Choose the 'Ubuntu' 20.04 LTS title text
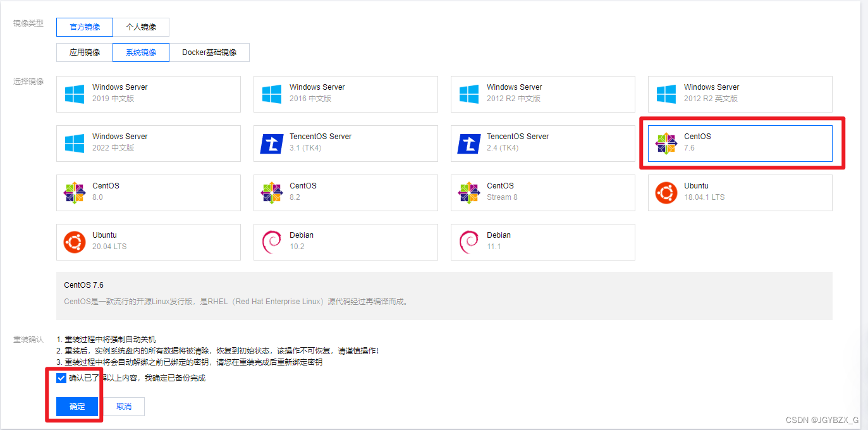 click(104, 235)
